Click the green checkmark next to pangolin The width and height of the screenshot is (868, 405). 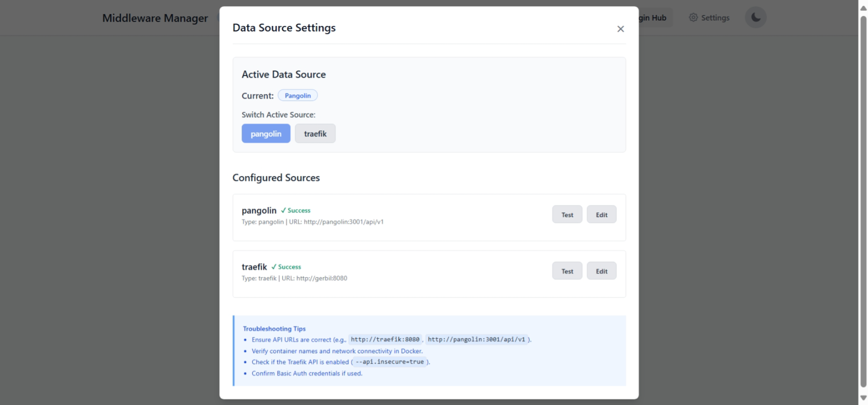coord(283,210)
